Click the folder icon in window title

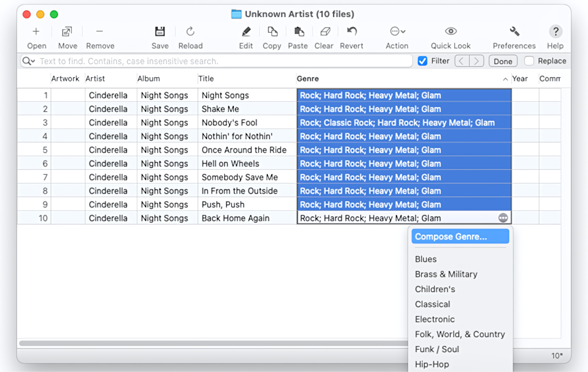coord(237,14)
